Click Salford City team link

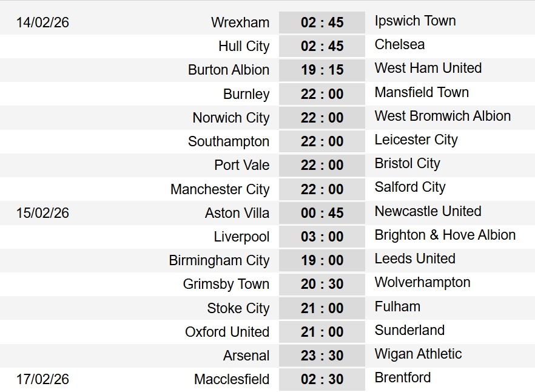point(409,187)
